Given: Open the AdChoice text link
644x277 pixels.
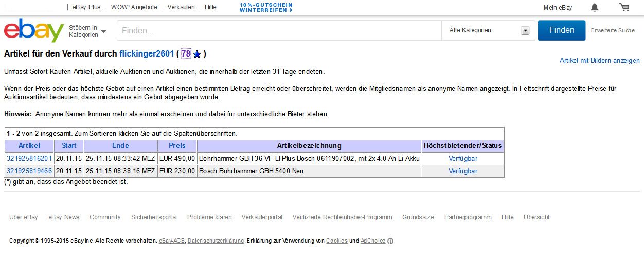Looking at the screenshot, I should coord(373,241).
